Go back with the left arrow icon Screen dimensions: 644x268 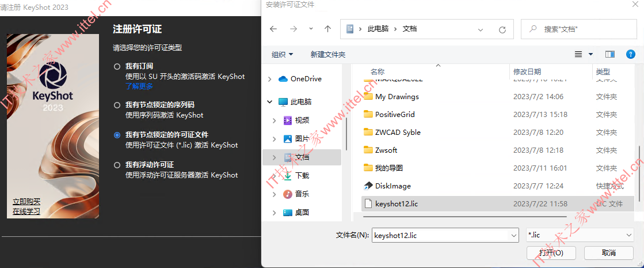click(x=273, y=29)
